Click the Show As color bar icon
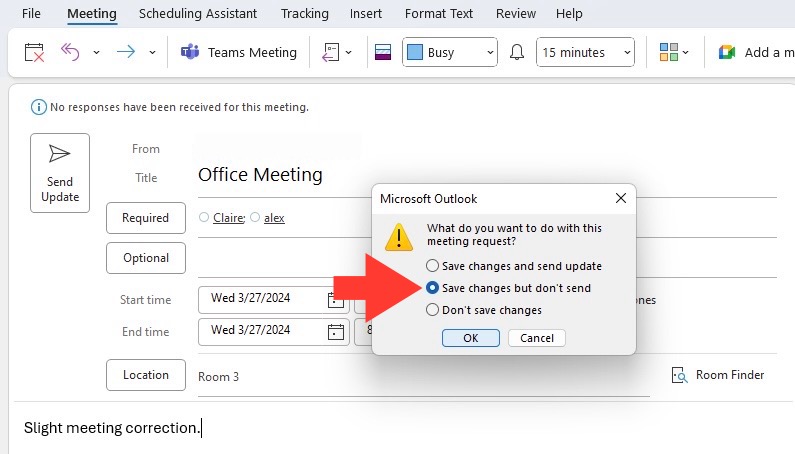The image size is (795, 454). tap(383, 52)
